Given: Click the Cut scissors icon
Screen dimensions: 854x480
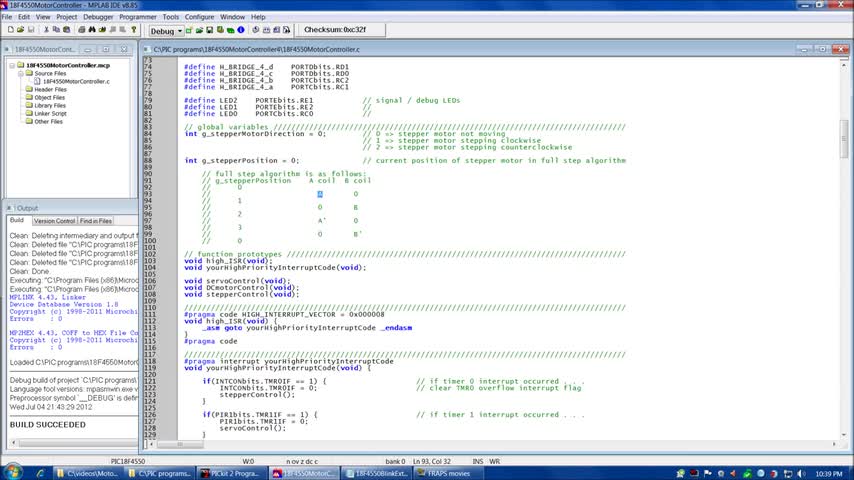Looking at the screenshot, I should point(46,30).
